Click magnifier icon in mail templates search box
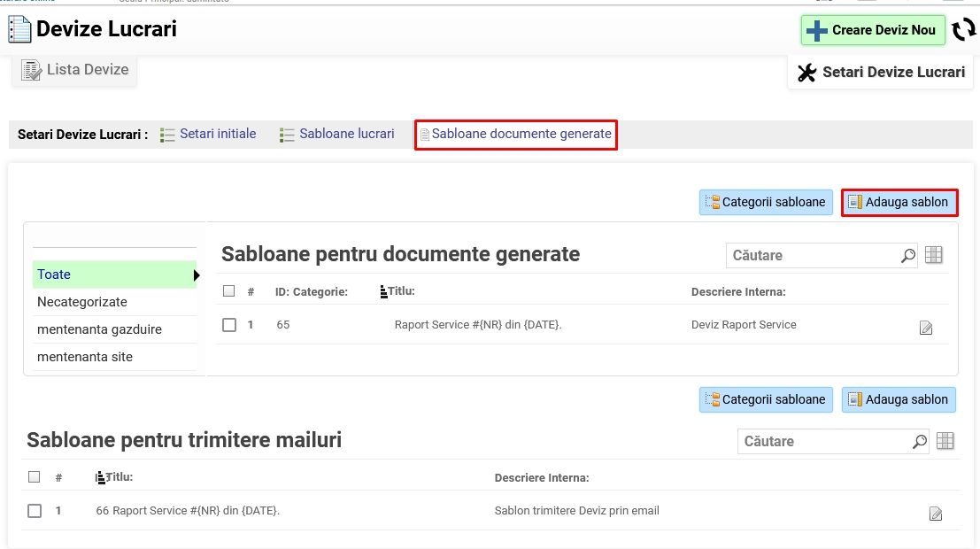 tap(920, 442)
